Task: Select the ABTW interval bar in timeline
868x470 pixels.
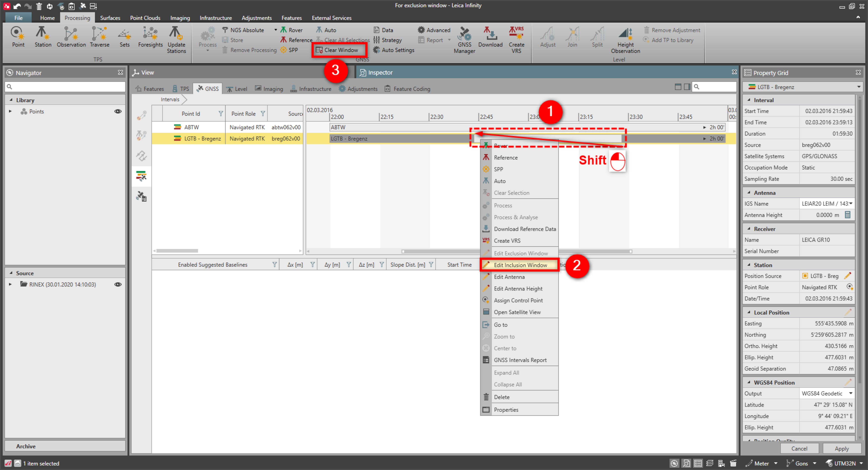Action: (527, 127)
